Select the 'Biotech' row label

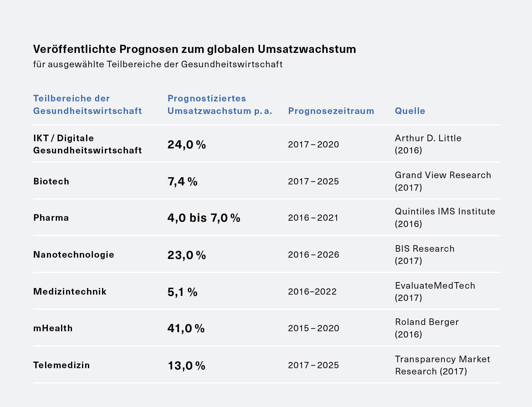tap(51, 181)
